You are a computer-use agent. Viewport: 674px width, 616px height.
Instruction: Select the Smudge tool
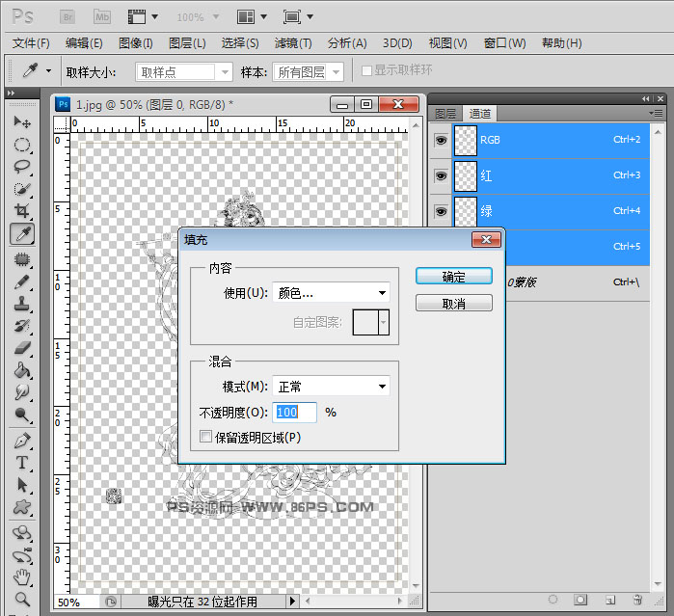pyautogui.click(x=22, y=392)
